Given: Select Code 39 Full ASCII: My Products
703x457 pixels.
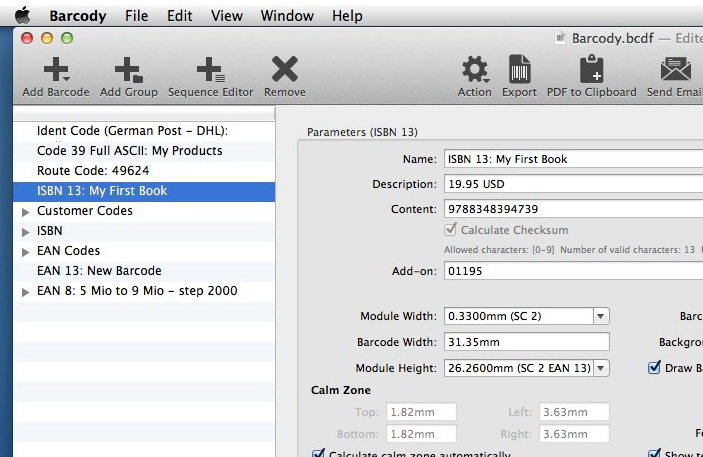Looking at the screenshot, I should click(130, 151).
